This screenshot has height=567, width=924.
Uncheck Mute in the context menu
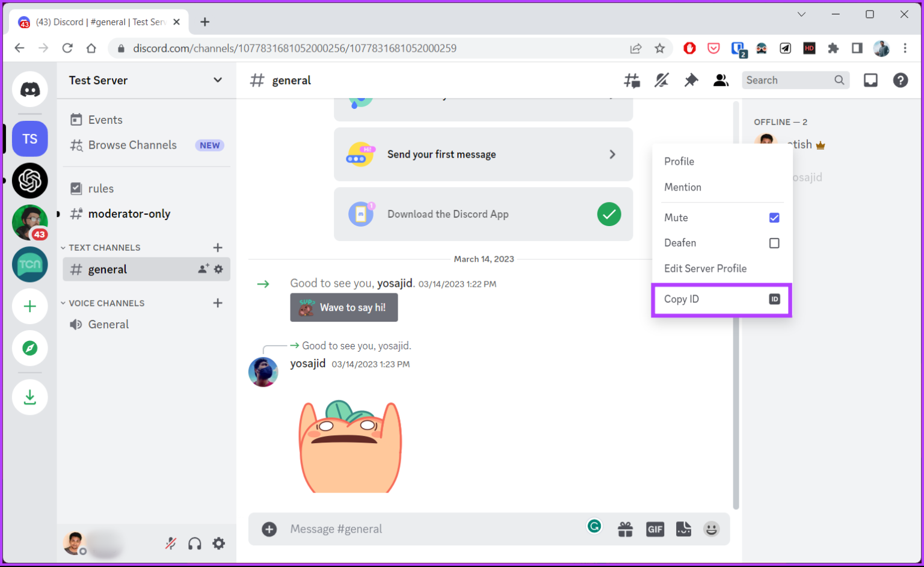coord(774,217)
